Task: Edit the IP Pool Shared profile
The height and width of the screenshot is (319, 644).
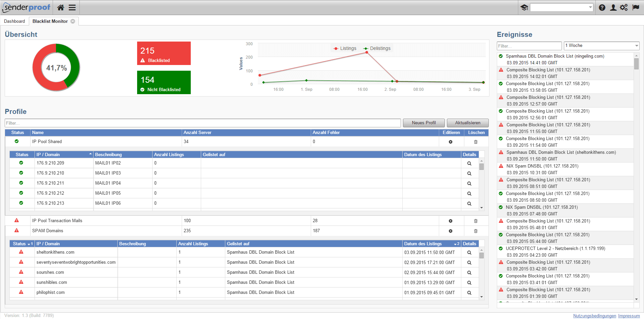Action: point(451,142)
